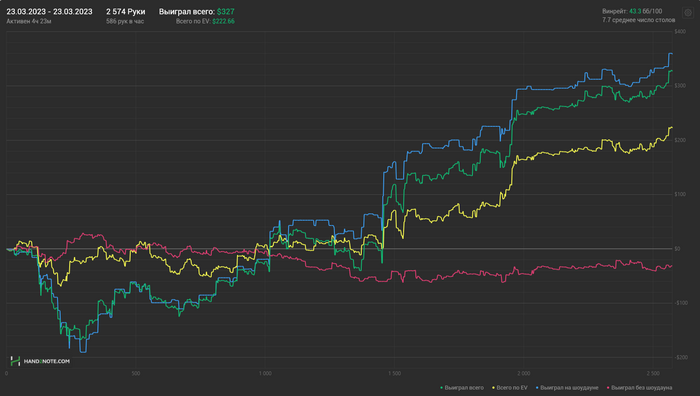
Task: Open the graph settings gear icon
Action: (688, 13)
